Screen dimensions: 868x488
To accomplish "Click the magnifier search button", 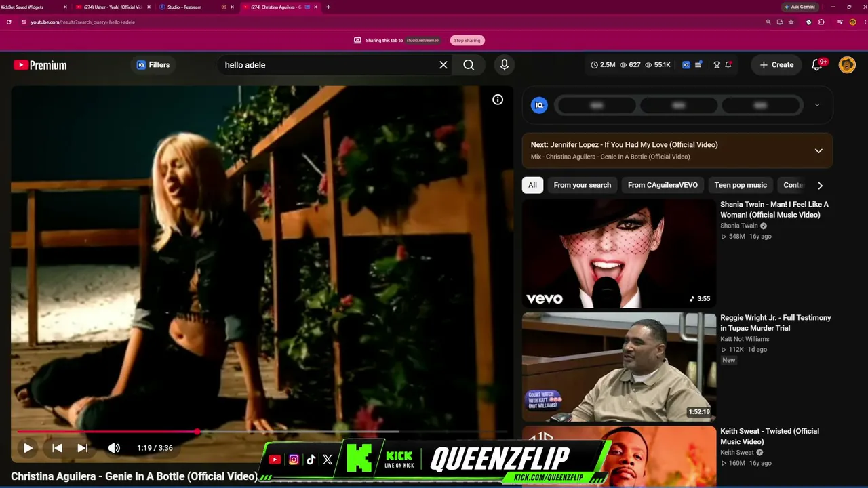I will click(x=469, y=65).
